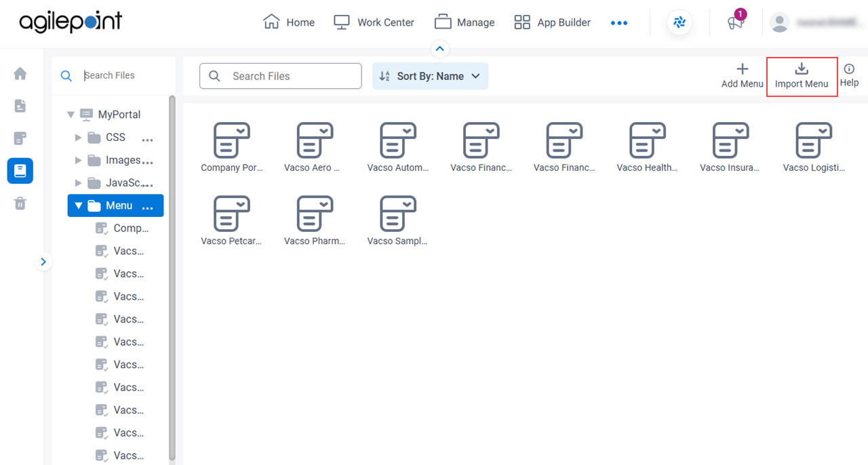Viewport: 868px width, 465px height.
Task: Expand the CSS folder
Action: tap(79, 138)
